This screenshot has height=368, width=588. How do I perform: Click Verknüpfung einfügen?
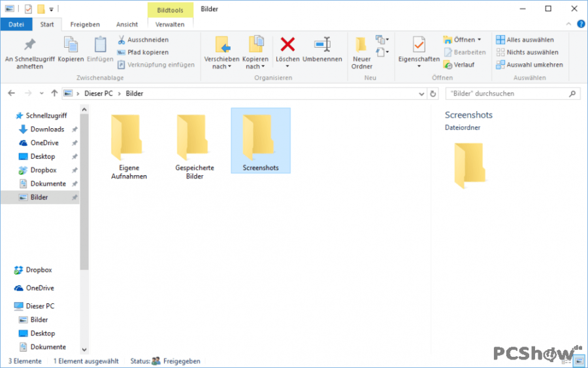point(156,65)
